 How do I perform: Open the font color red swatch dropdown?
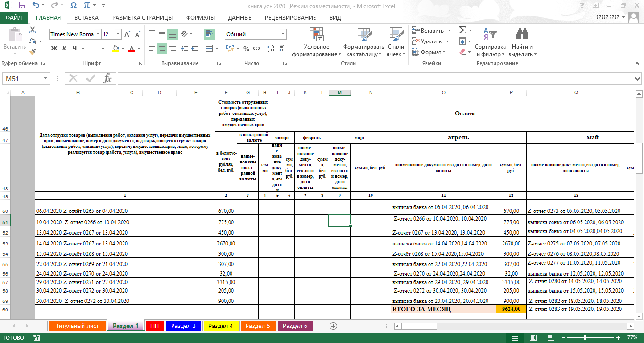click(139, 49)
